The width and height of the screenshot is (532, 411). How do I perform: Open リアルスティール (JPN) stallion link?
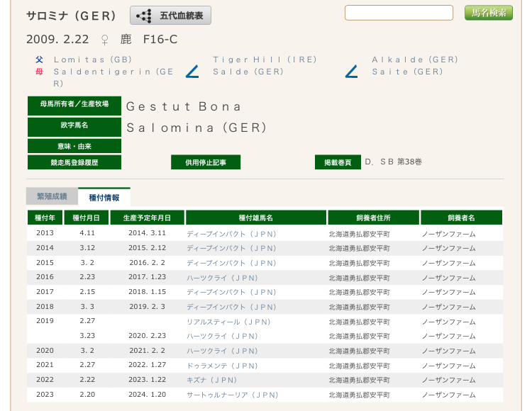pos(228,322)
